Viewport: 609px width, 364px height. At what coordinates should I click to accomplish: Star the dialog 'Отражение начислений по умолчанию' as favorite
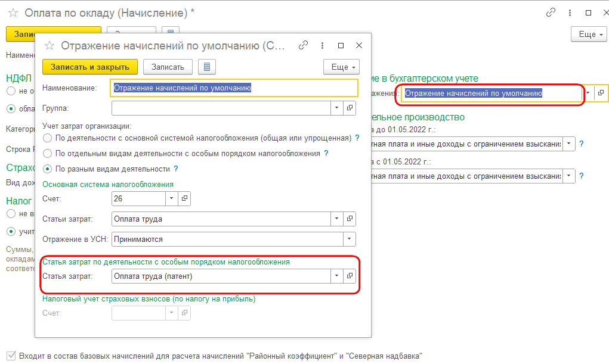(x=50, y=46)
